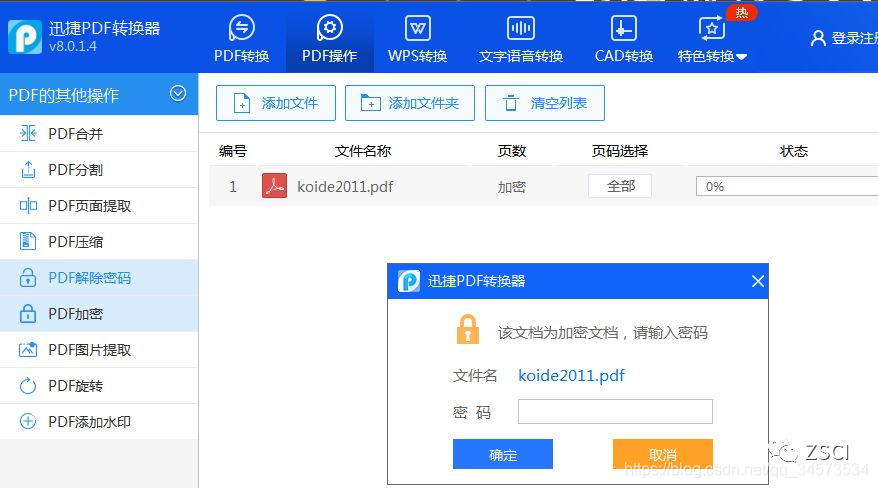Select PDF分割 in the sidebar
The height and width of the screenshot is (488, 878).
tap(99, 170)
